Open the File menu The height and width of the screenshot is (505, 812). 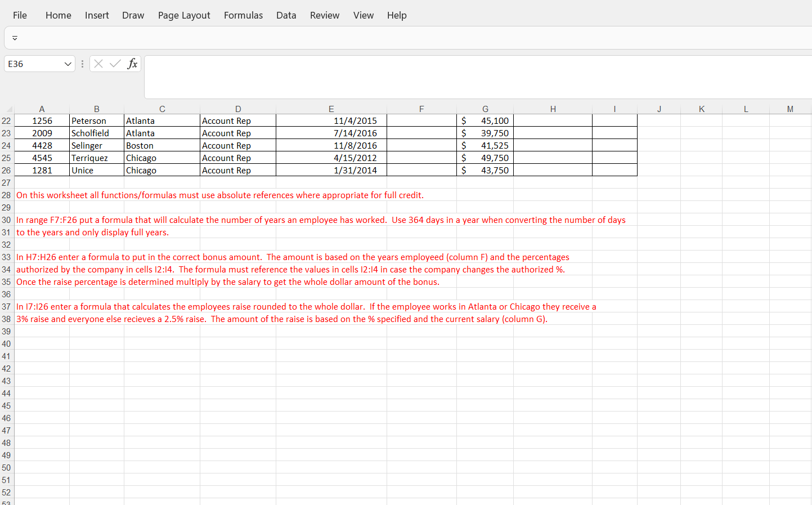[x=20, y=15]
